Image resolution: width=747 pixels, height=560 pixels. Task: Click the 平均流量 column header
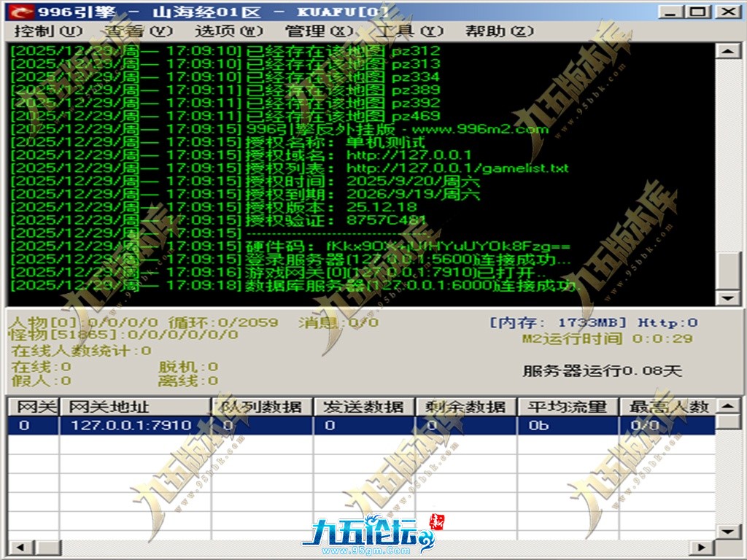(x=568, y=407)
